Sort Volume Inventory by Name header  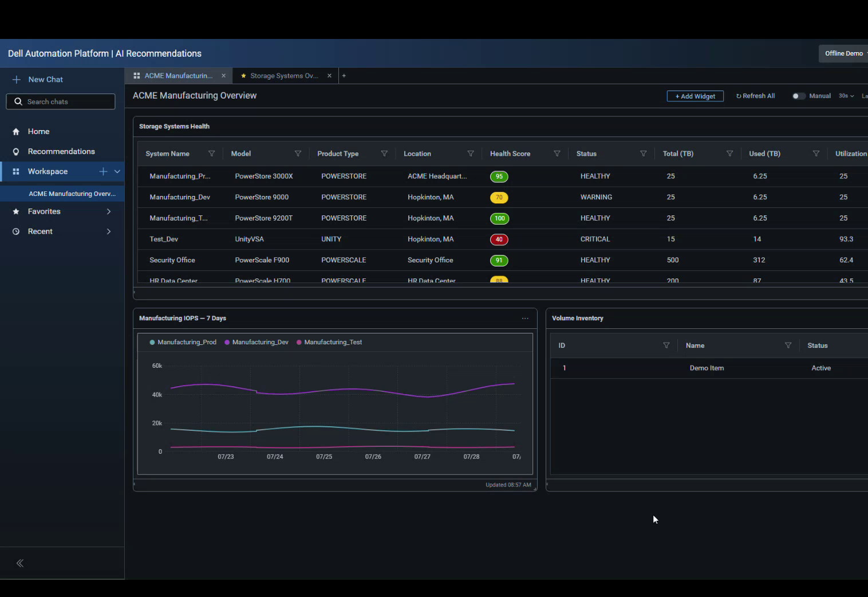tap(695, 345)
